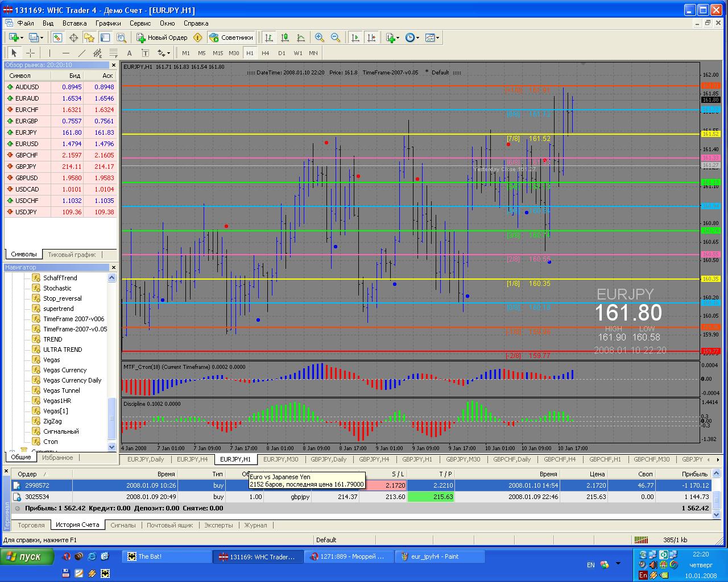
Task: Select the EURJPY row in Market Watch
Action: click(x=60, y=132)
